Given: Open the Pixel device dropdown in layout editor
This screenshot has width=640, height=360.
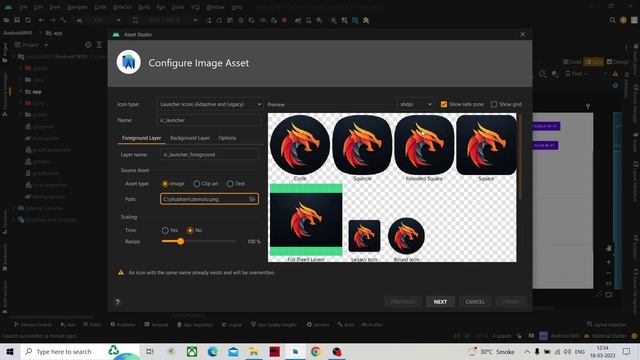Looking at the screenshot, I should coord(576,74).
